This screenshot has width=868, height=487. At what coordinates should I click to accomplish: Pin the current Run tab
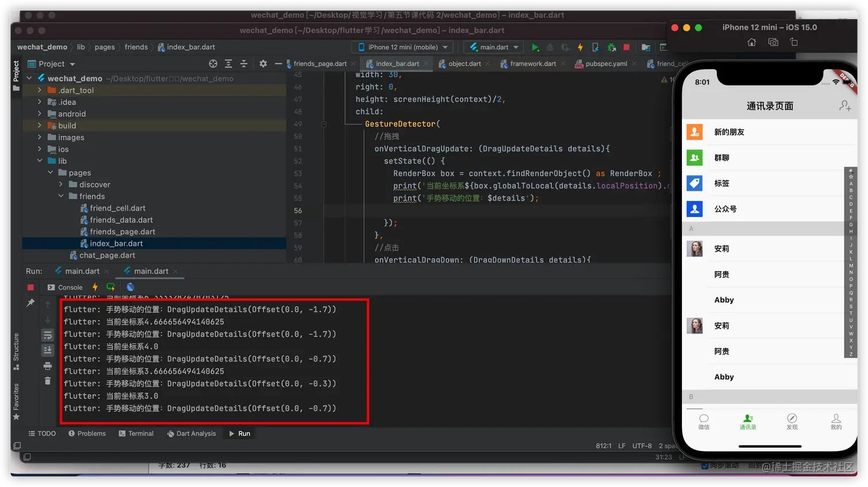(x=30, y=303)
